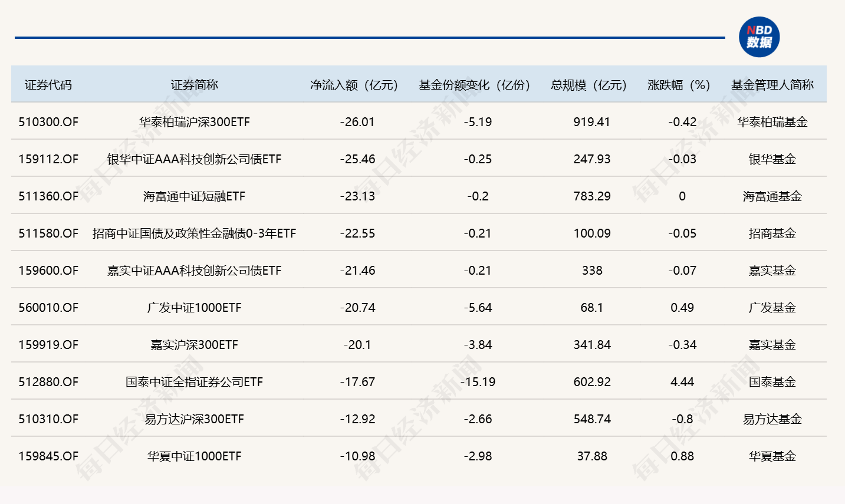This screenshot has height=504, width=845.
Task: Click manager cell 易方达基金
Action: click(772, 419)
